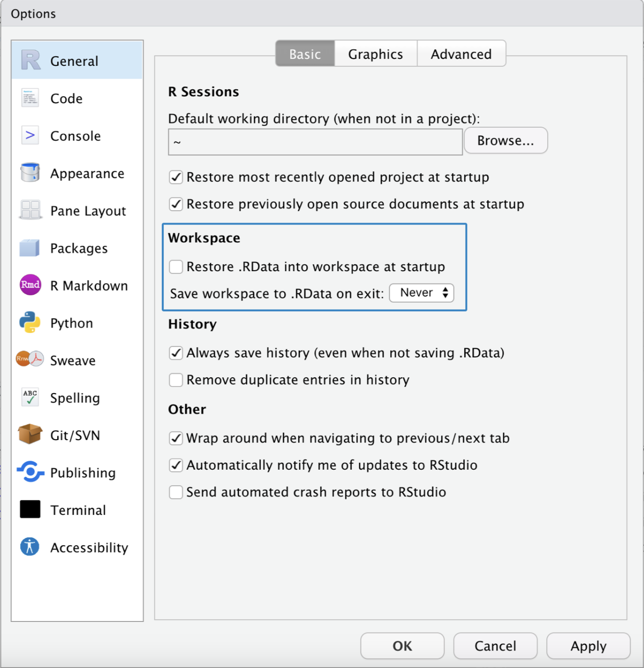Open the Git/SVN box icon
The image size is (644, 668).
[30, 435]
